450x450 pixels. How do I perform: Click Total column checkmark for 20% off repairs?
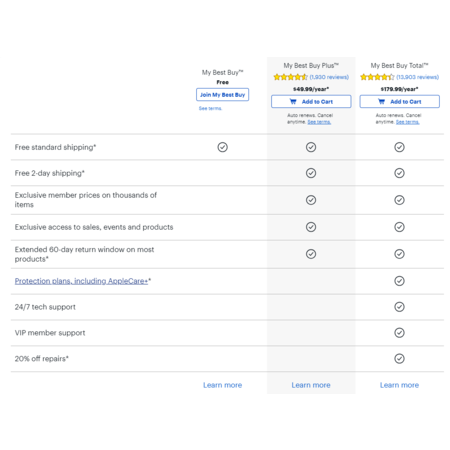pyautogui.click(x=399, y=359)
